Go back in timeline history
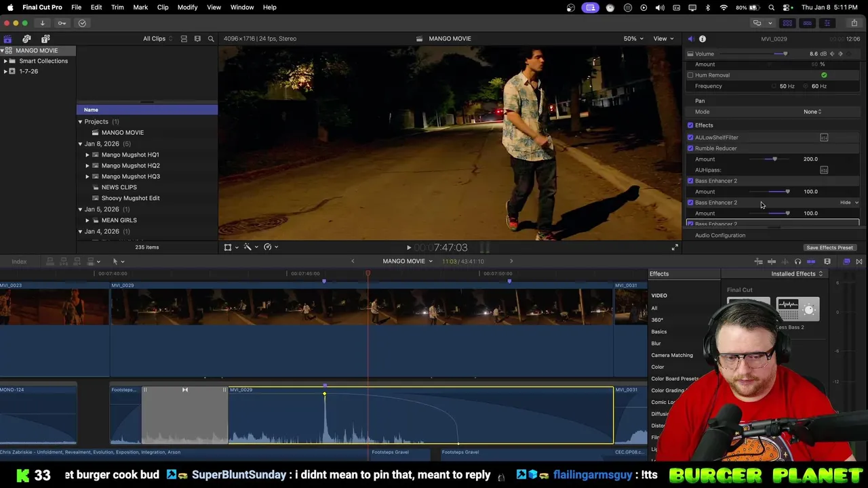 (353, 262)
